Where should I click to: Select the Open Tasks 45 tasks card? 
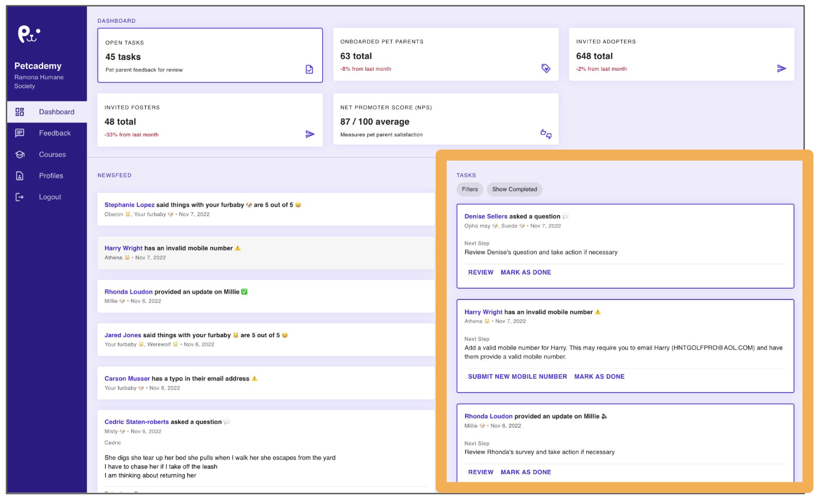tap(210, 55)
